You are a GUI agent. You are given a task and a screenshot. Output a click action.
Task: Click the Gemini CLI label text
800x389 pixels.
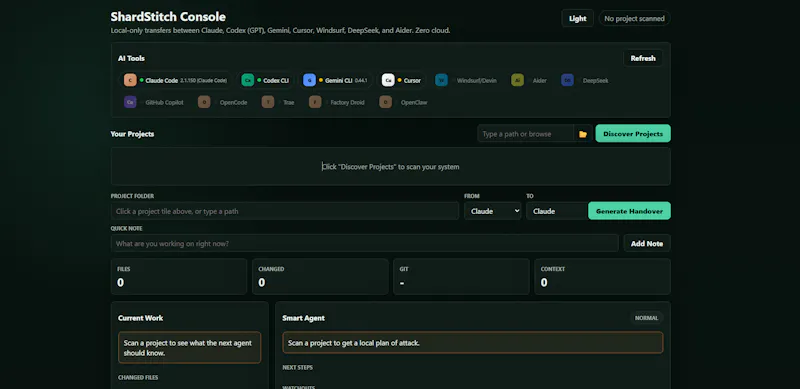pos(339,81)
